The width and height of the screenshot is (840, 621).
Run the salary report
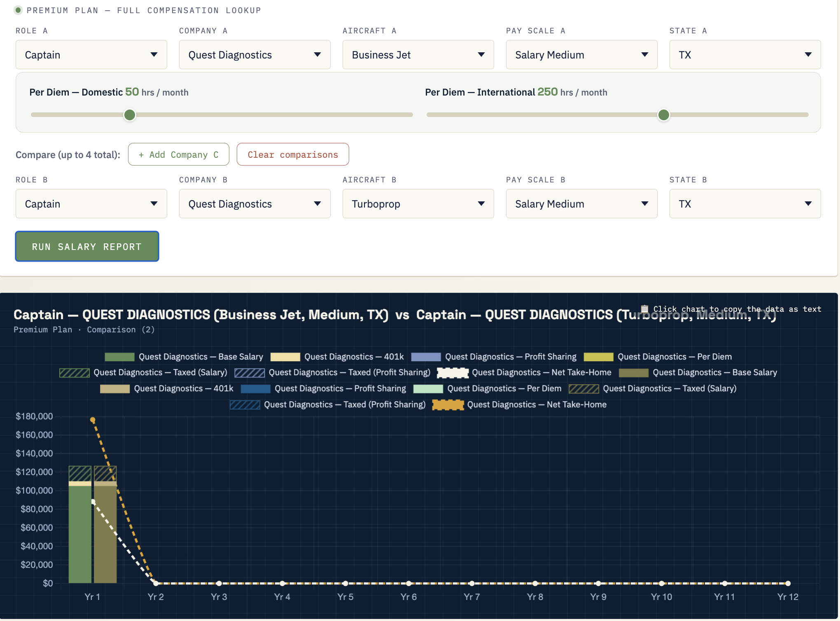87,246
